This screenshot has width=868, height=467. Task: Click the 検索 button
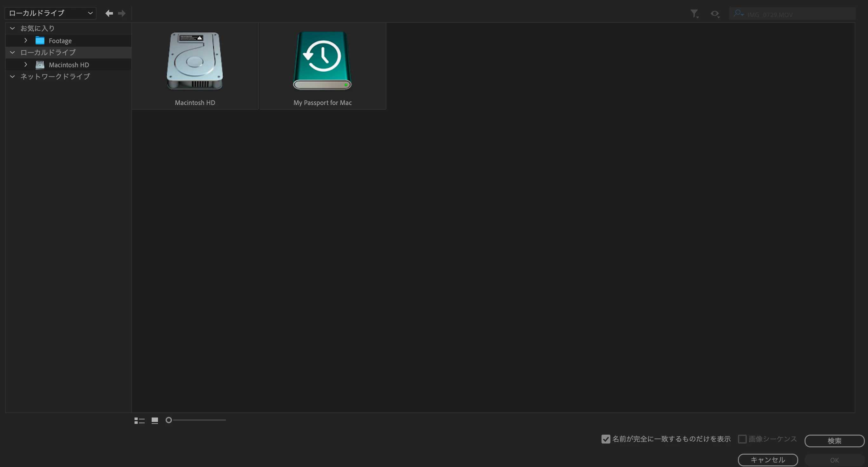point(834,441)
